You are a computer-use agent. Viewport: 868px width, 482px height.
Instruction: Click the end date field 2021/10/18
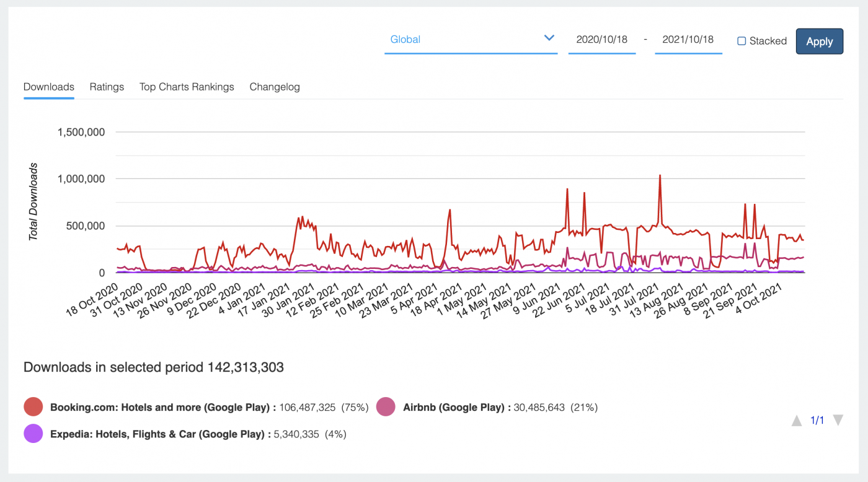[688, 40]
